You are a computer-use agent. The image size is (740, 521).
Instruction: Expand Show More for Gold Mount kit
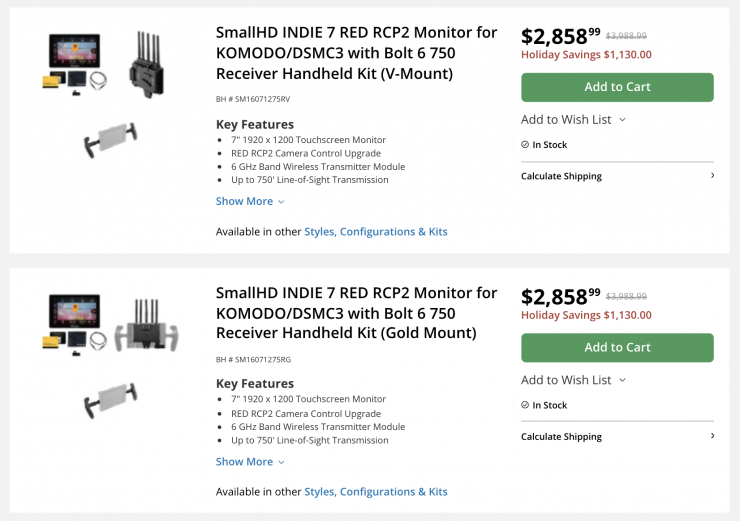[250, 461]
